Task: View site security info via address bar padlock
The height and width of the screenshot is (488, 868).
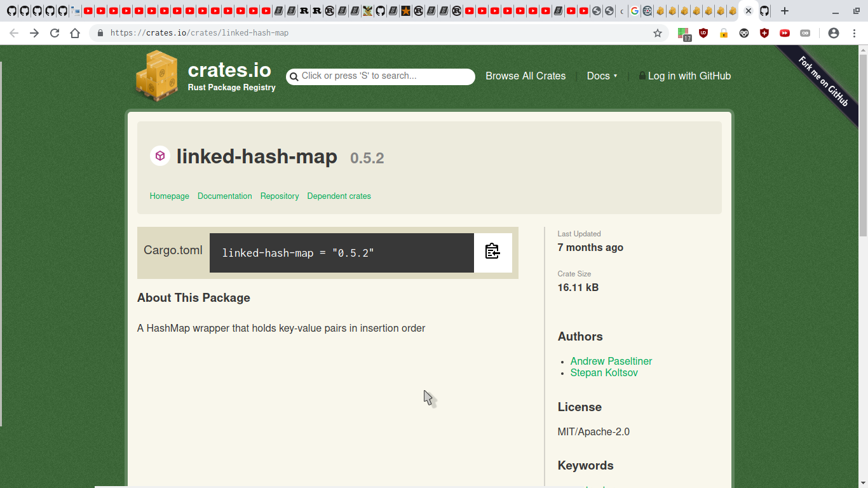Action: [100, 33]
